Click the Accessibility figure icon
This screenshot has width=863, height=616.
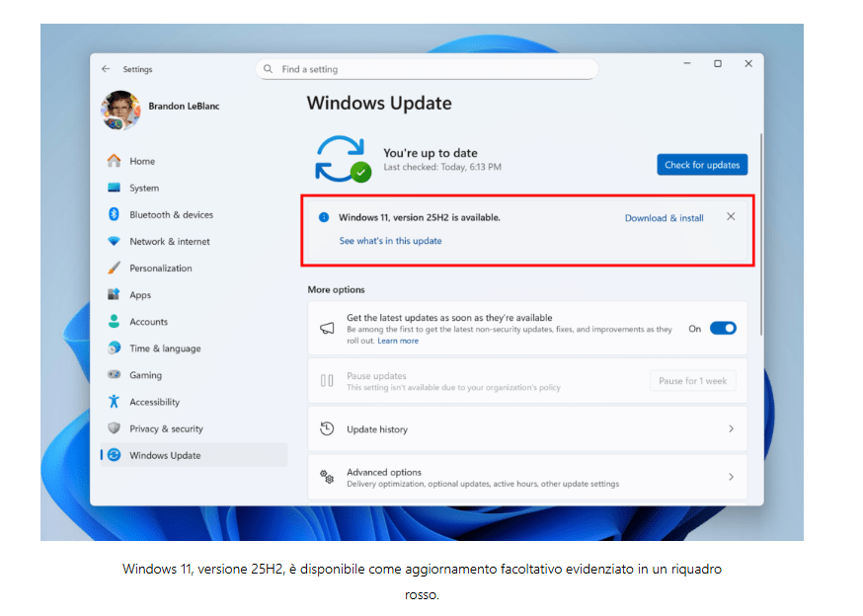pos(114,402)
